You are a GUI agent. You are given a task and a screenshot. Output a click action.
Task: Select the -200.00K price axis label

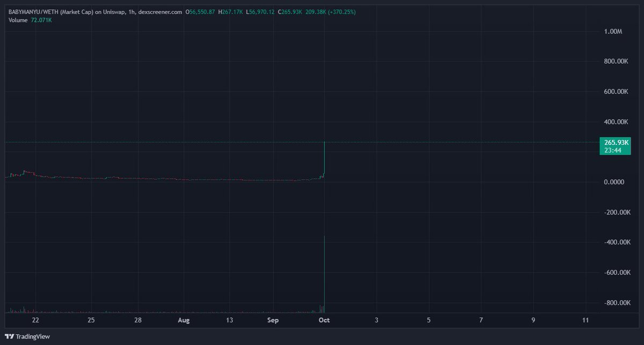pyautogui.click(x=617, y=212)
